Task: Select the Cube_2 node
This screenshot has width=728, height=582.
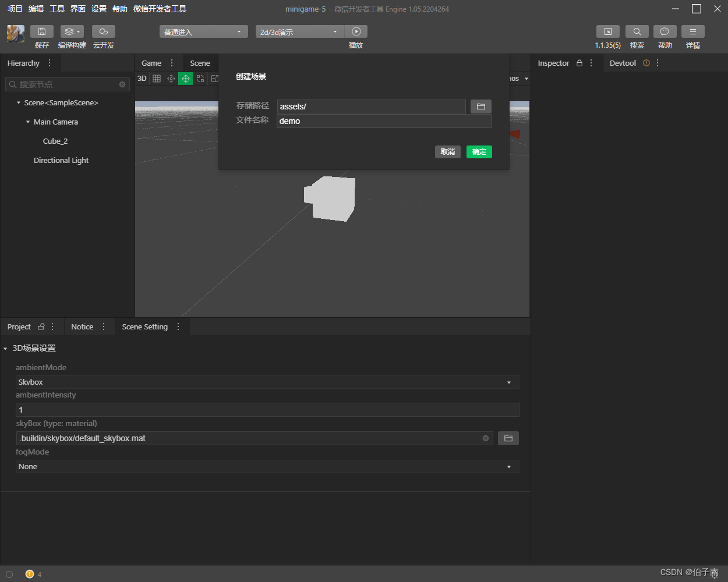Action: coord(55,141)
